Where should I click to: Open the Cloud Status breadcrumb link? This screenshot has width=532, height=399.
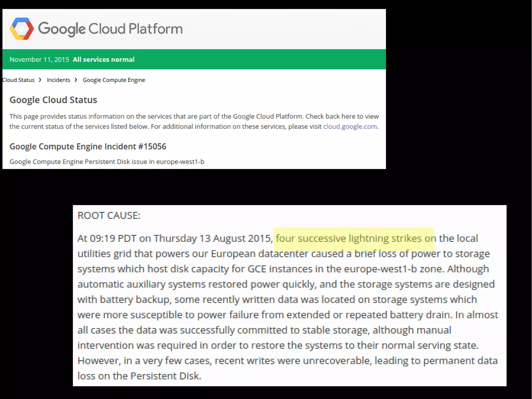18,80
